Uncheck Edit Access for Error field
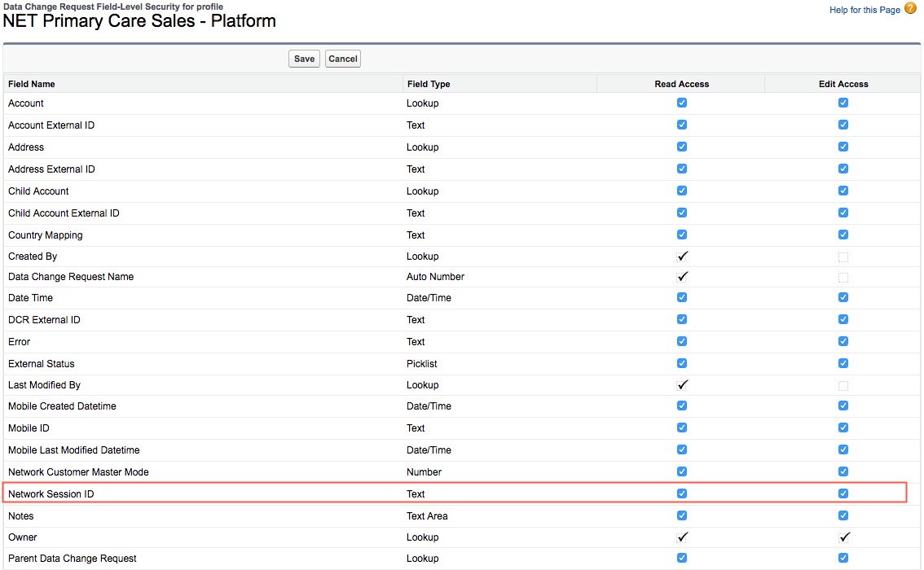The image size is (924, 570). 843,341
